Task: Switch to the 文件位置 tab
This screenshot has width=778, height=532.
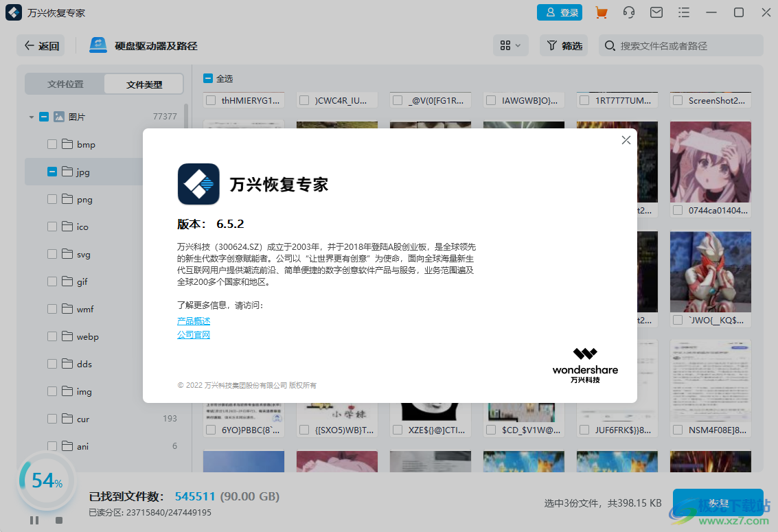Action: click(65, 84)
